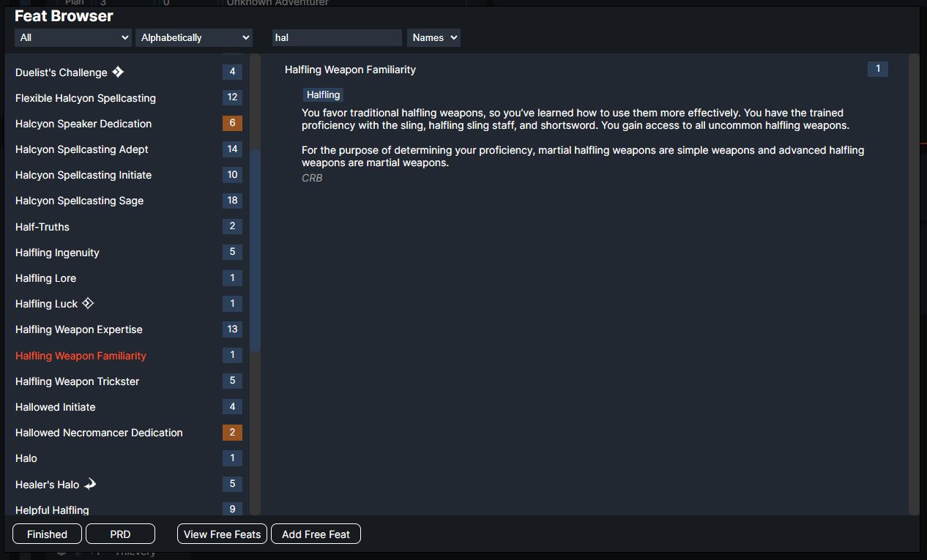The image size is (927, 560).
Task: Expand the 'Names' search mode dropdown
Action: click(x=433, y=37)
